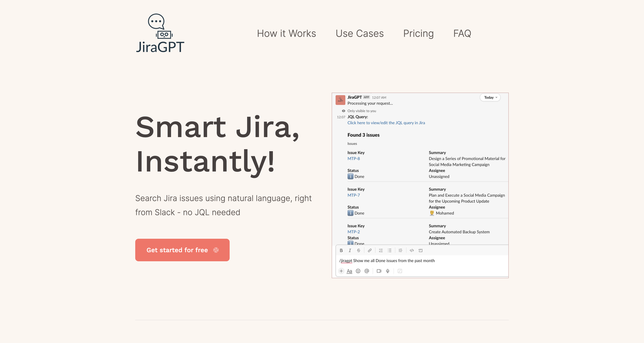Open issue MTP-2 link
Image resolution: width=644 pixels, height=343 pixels.
[x=354, y=232]
